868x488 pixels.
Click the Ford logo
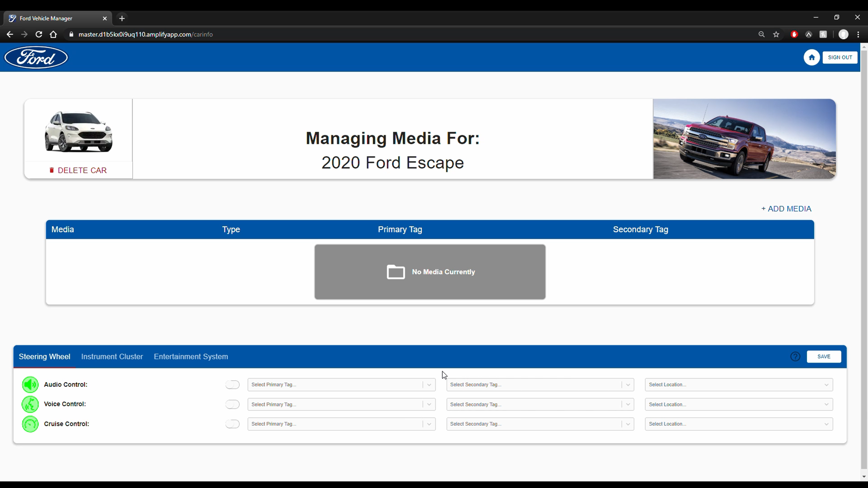pyautogui.click(x=36, y=58)
